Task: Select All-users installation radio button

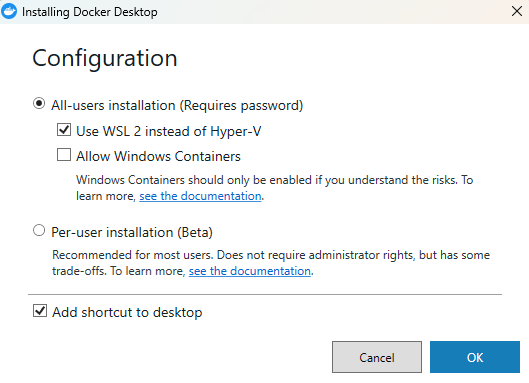Action: click(x=39, y=103)
